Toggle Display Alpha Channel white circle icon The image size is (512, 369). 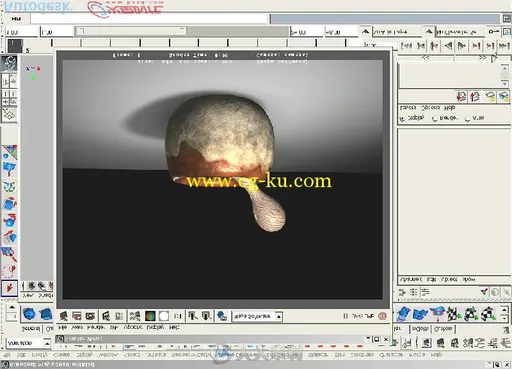[x=164, y=316]
